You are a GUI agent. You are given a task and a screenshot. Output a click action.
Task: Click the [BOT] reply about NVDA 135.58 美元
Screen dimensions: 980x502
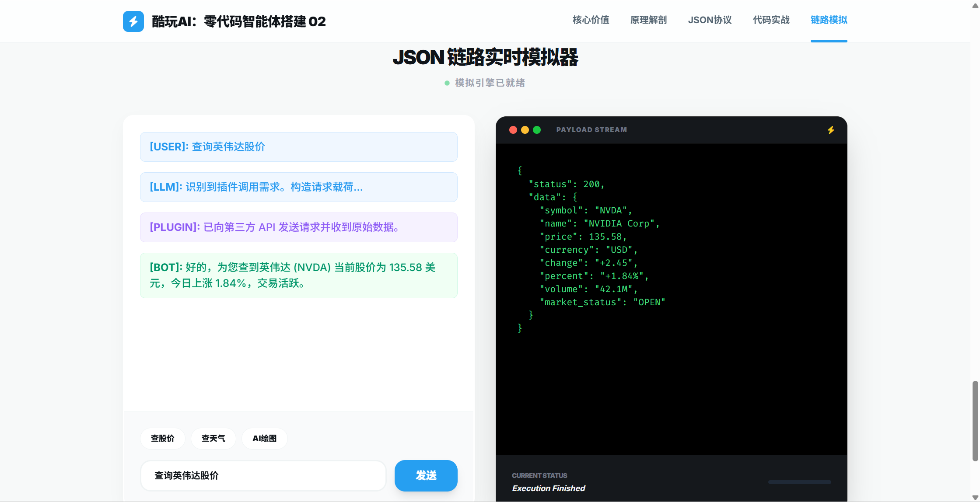coord(299,275)
